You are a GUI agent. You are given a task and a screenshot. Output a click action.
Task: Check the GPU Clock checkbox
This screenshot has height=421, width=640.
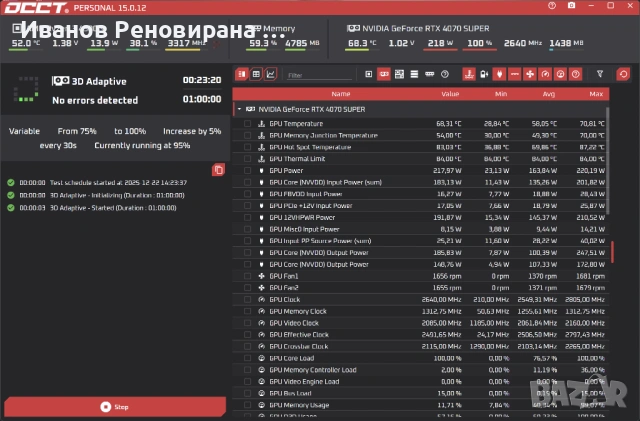(x=247, y=300)
